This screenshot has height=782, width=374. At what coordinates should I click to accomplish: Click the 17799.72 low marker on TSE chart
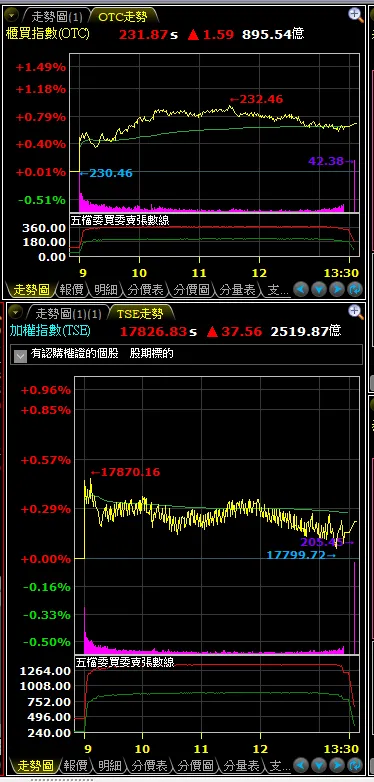[x=301, y=555]
